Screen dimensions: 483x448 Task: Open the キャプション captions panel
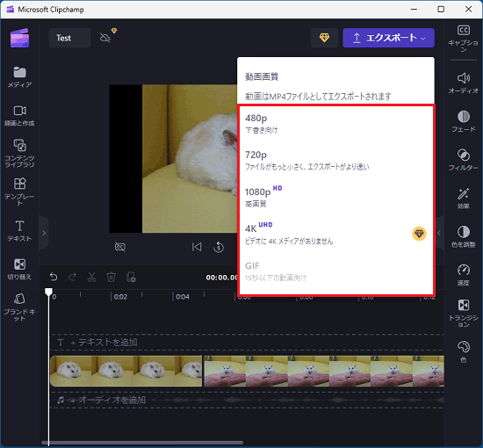(x=464, y=38)
